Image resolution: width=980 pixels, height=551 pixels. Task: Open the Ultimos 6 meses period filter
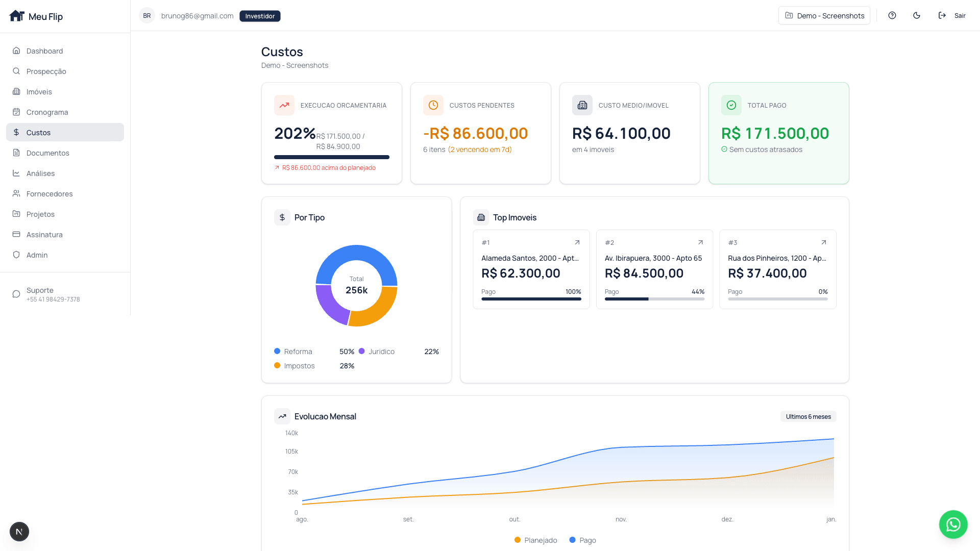pyautogui.click(x=808, y=417)
